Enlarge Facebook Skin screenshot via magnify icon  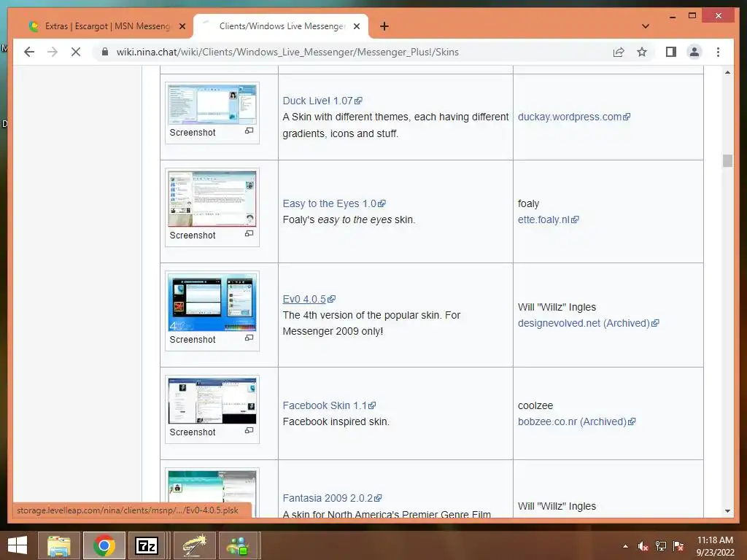[x=249, y=430]
